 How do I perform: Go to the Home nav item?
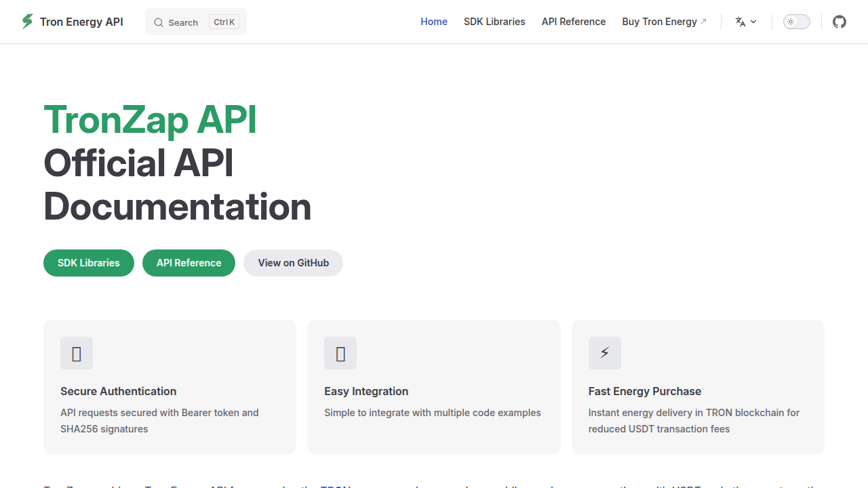click(x=434, y=22)
